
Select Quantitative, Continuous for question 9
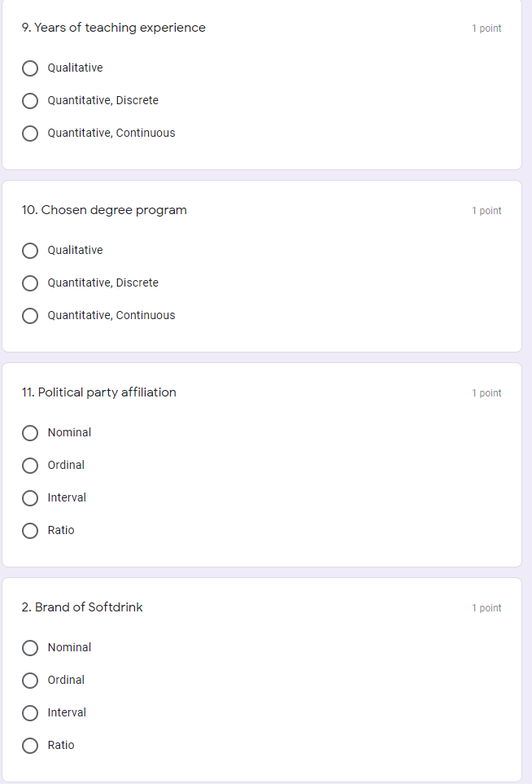point(30,133)
